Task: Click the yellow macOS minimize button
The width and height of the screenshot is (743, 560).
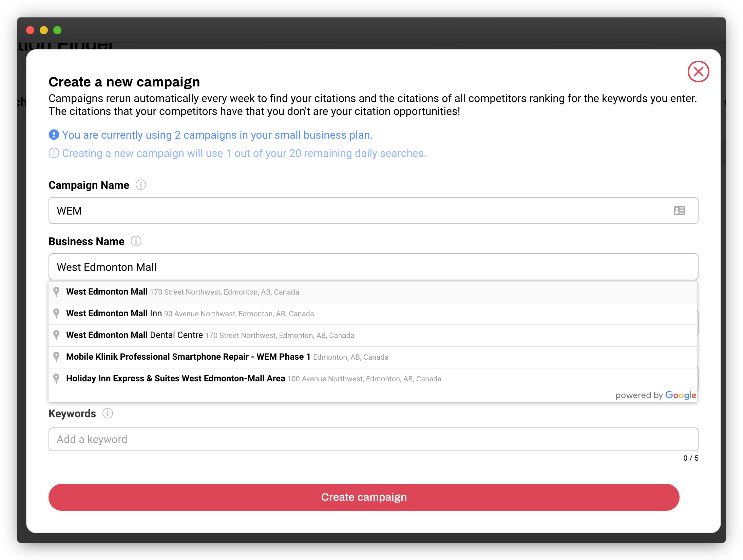Action: click(x=44, y=30)
